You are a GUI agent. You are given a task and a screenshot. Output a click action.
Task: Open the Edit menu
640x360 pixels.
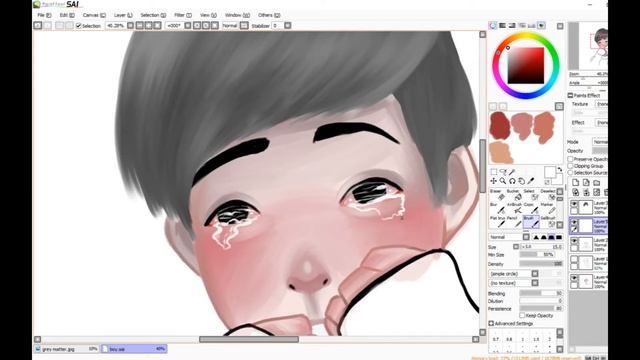click(67, 15)
